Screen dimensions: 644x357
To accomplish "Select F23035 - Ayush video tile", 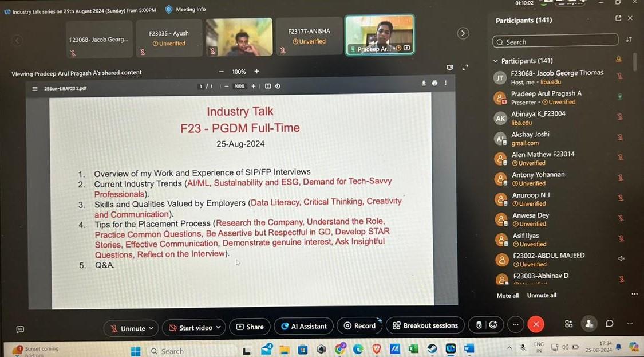I will point(169,38).
